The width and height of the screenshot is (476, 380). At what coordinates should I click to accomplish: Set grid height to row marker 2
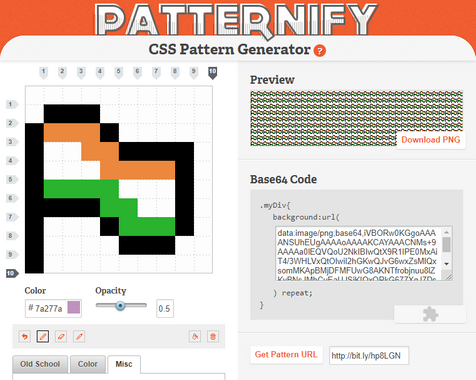(x=12, y=123)
